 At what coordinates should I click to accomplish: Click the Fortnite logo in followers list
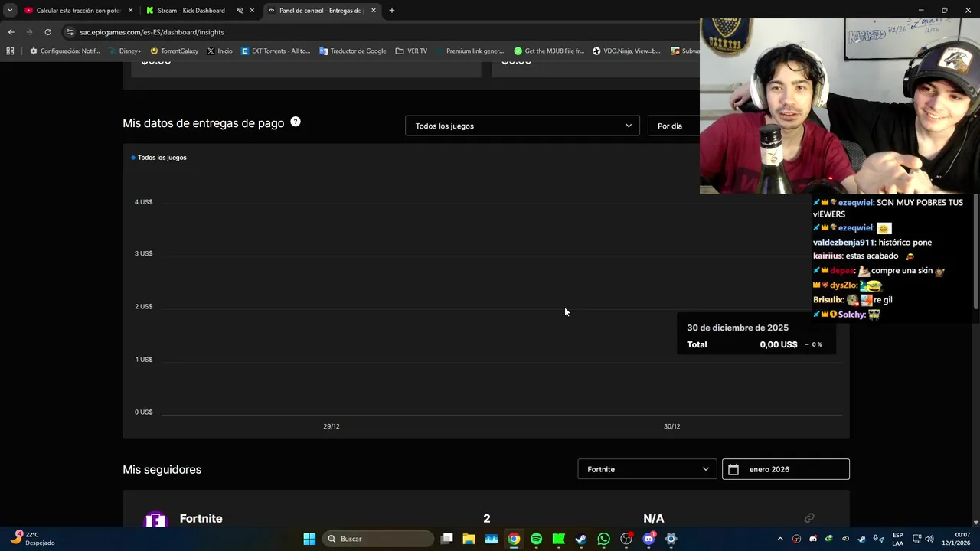[x=155, y=519]
